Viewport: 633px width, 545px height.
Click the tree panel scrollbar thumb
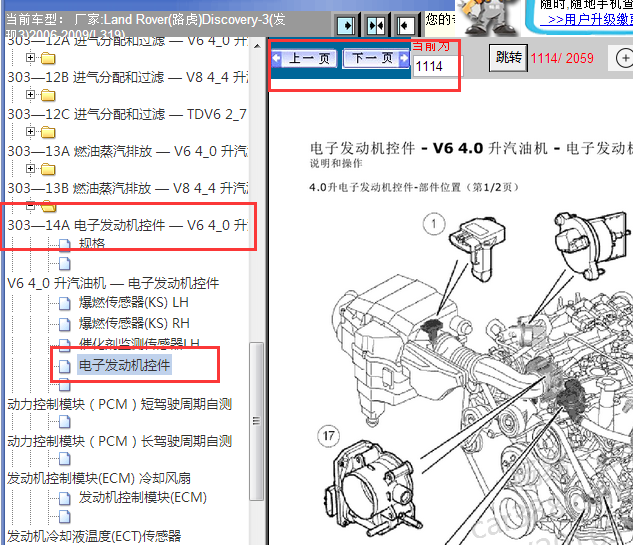point(256,421)
